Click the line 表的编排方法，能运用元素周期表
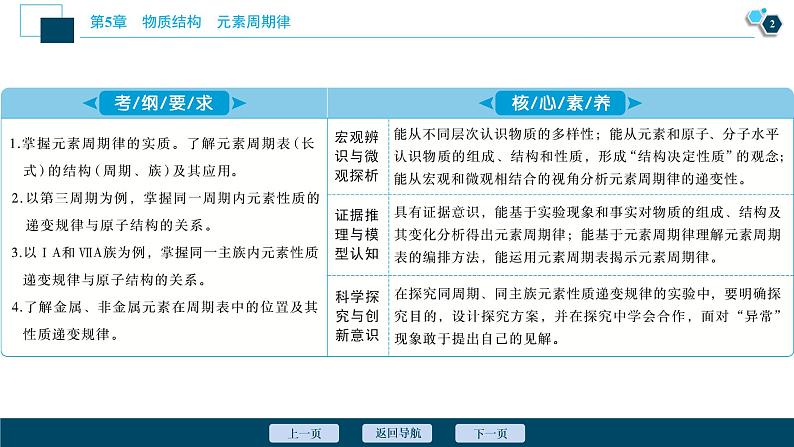The image size is (794, 447). (556, 257)
